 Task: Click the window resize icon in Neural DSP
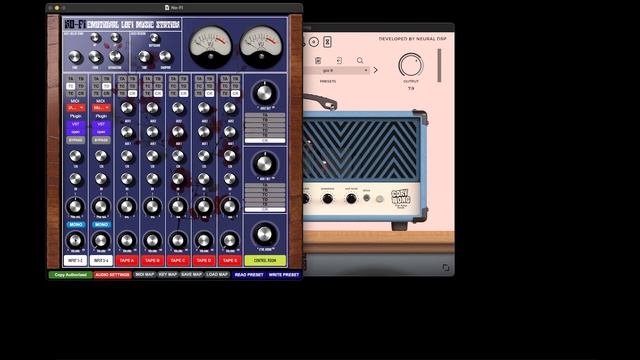(446, 267)
